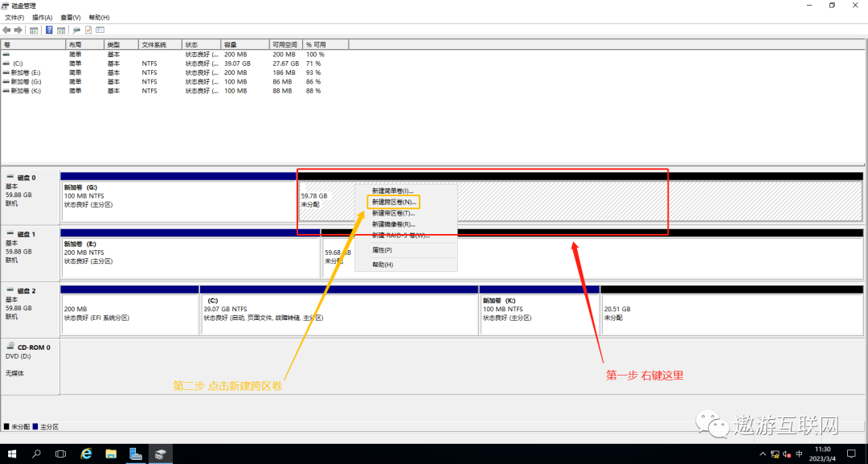This screenshot has width=868, height=464.
Task: Select the (C:) row in volume list
Action: (174, 64)
